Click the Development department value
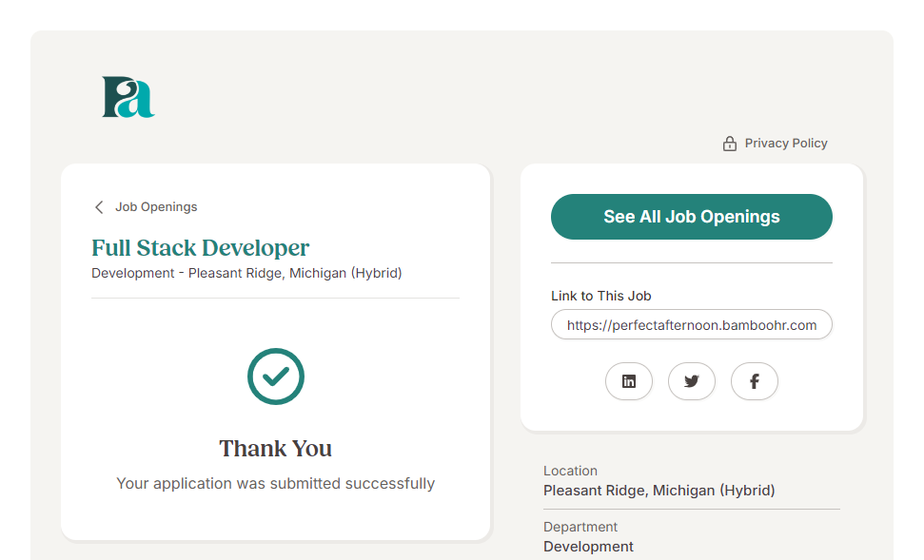The height and width of the screenshot is (560, 924). click(588, 547)
